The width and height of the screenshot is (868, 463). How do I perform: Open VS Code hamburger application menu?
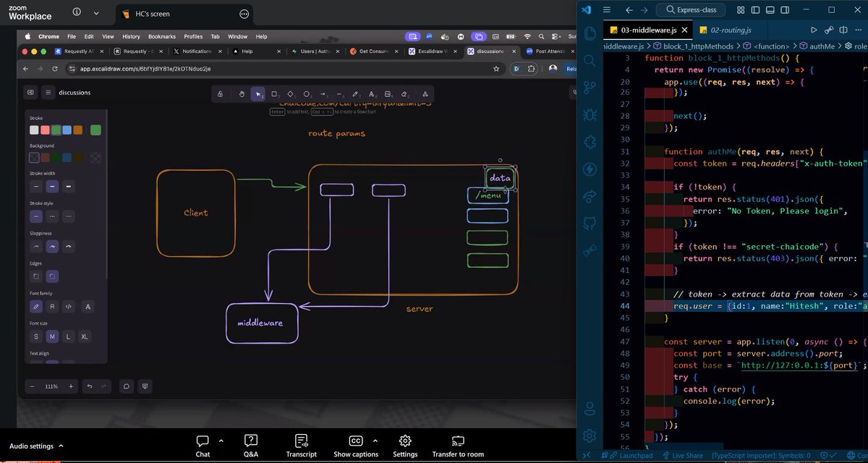pyautogui.click(x=607, y=10)
